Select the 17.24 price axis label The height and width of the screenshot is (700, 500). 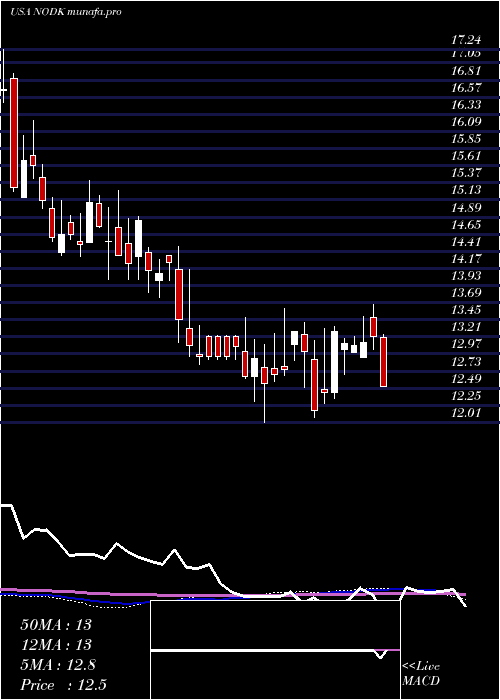pos(466,40)
